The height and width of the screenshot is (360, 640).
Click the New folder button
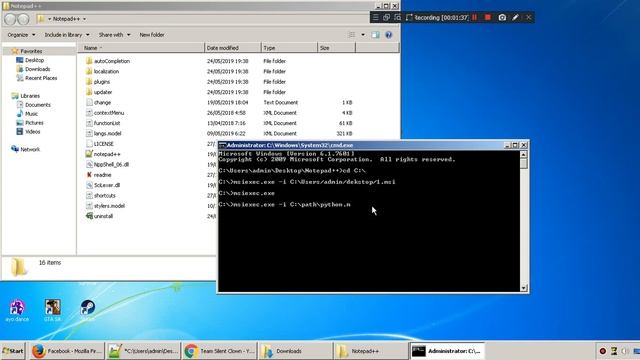coord(152,35)
